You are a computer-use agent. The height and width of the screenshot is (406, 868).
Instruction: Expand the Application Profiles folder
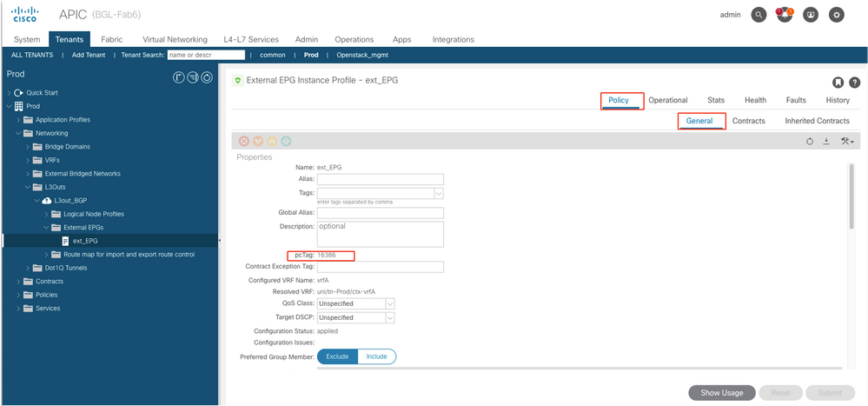click(19, 120)
